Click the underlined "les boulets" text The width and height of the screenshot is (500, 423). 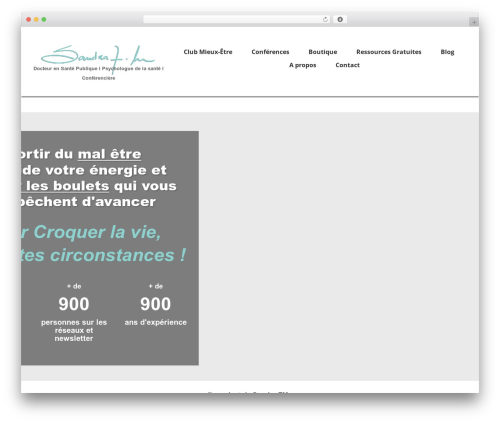pyautogui.click(x=67, y=186)
